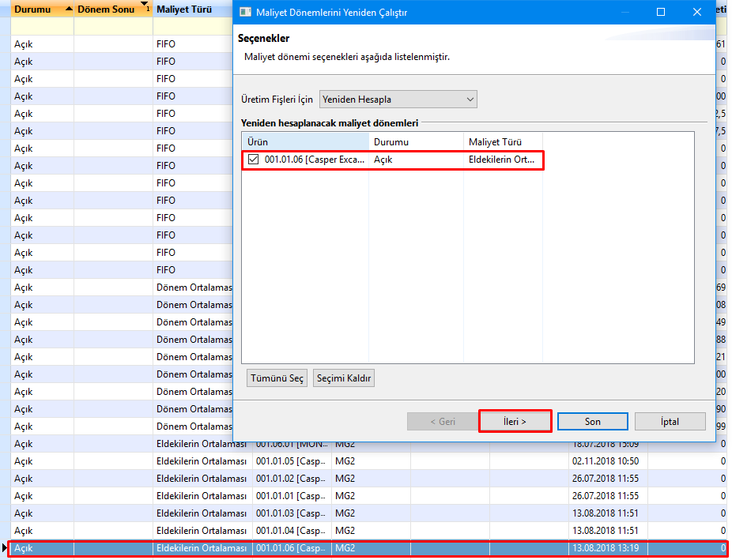
Task: Click Seçimi Kaldır to clear selection
Action: [343, 378]
